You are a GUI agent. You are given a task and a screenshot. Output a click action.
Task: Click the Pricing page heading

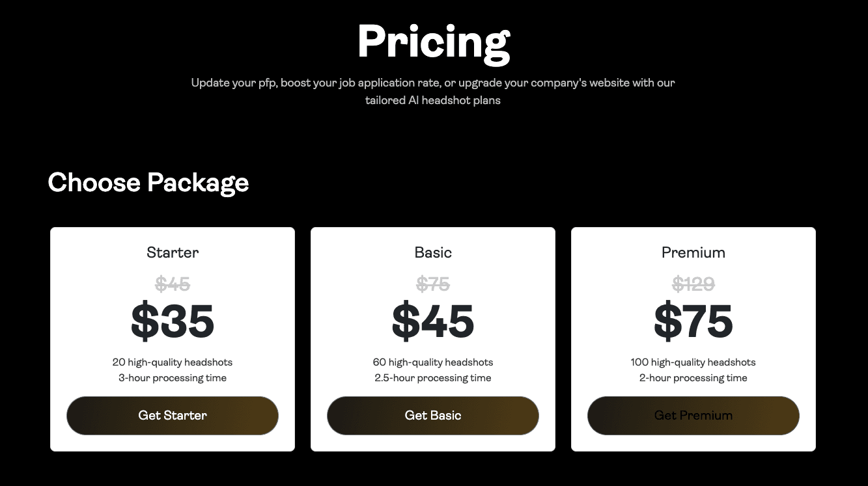pyautogui.click(x=434, y=42)
